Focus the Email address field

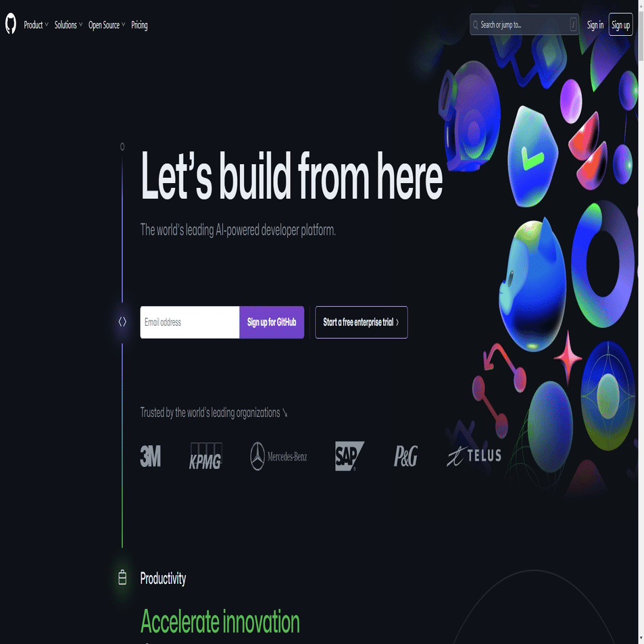190,322
